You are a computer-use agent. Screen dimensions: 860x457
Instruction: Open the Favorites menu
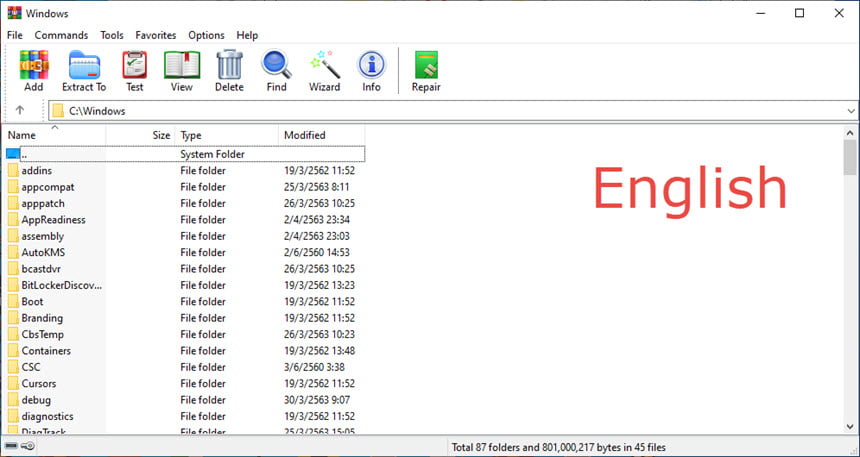tap(156, 35)
